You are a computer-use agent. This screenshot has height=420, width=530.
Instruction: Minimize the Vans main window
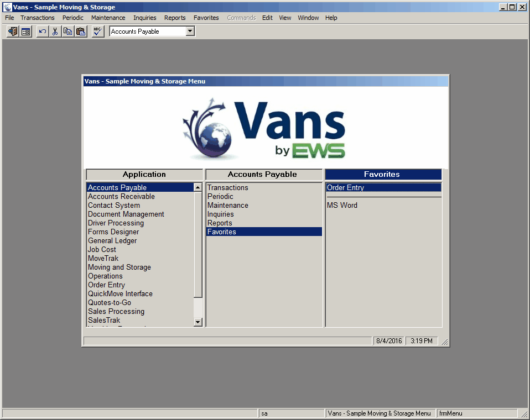(503, 7)
